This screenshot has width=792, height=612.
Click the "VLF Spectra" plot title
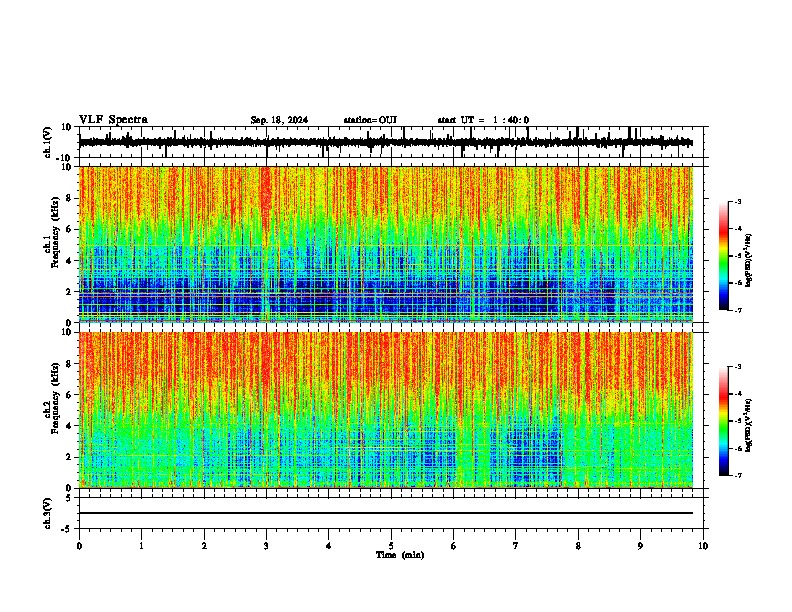113,120
